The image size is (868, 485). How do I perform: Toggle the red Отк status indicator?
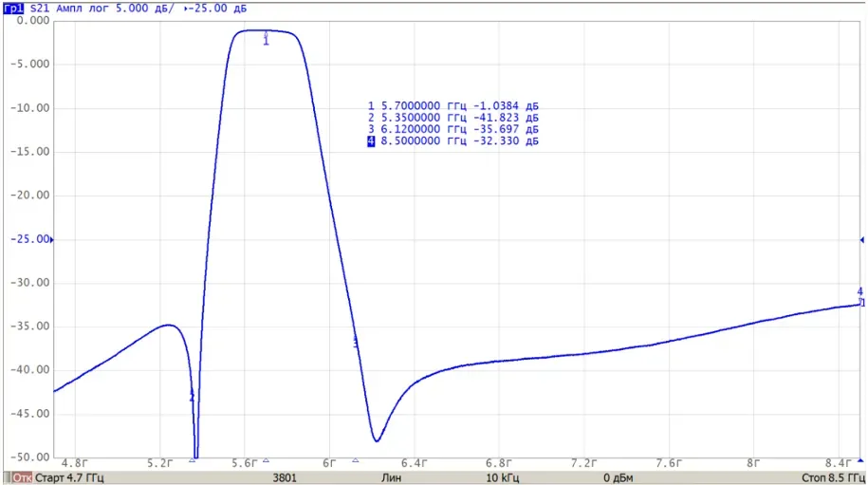[x=22, y=477]
